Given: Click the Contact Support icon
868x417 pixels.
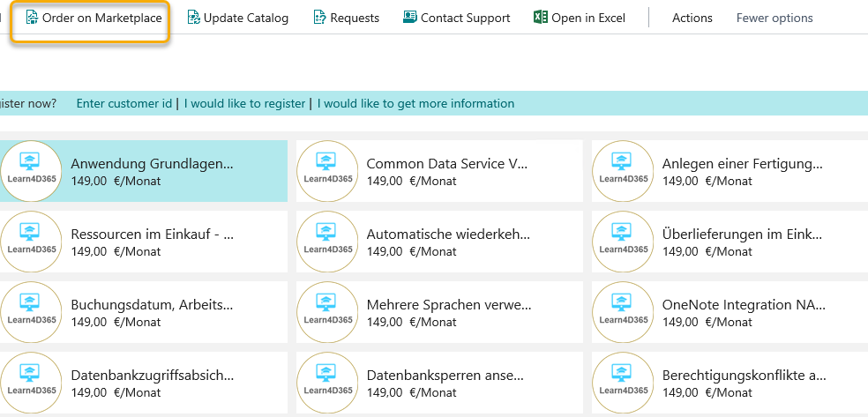Looking at the screenshot, I should pyautogui.click(x=410, y=18).
